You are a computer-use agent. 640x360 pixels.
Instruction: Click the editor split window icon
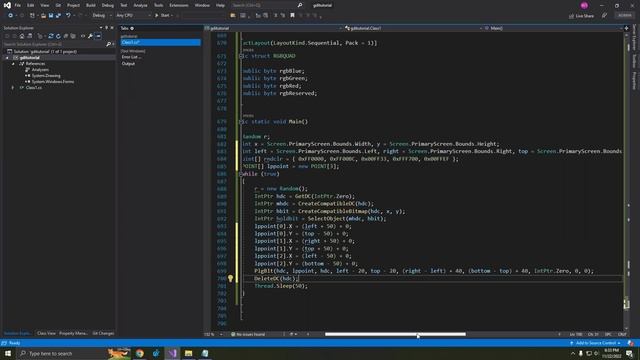[627, 28]
